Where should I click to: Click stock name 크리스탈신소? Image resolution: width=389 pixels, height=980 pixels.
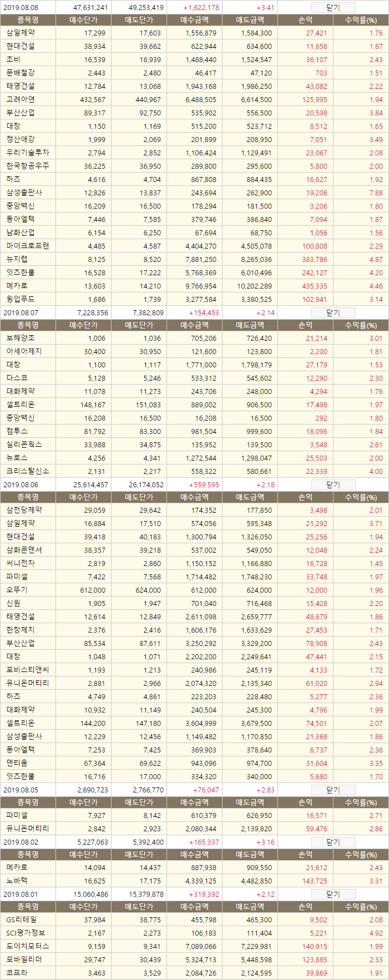28,471
